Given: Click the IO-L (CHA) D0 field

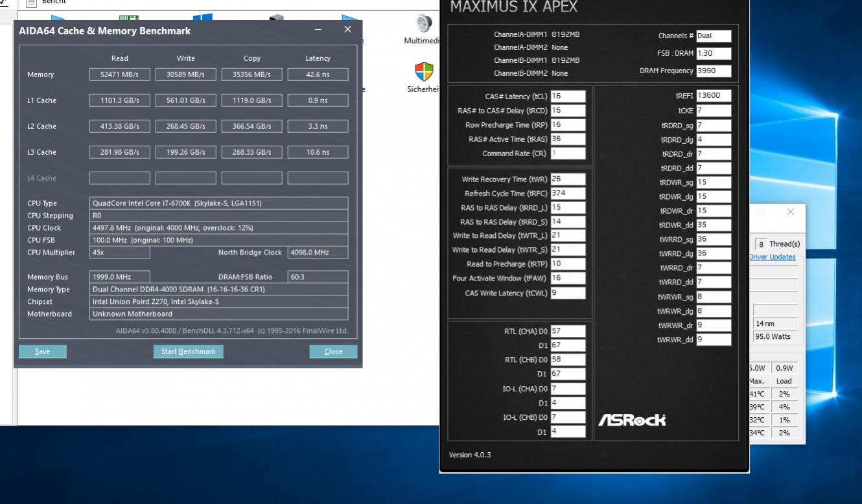Looking at the screenshot, I should tap(568, 389).
